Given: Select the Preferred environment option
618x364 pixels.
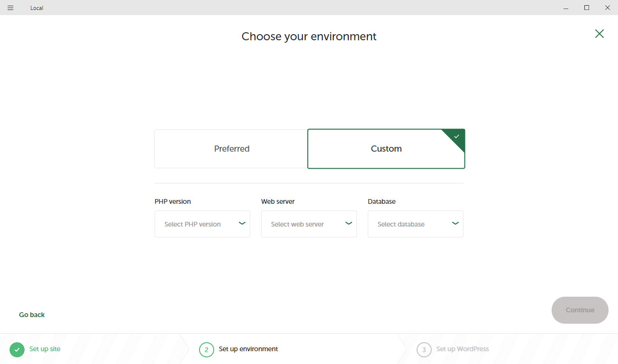Looking at the screenshot, I should [x=231, y=149].
